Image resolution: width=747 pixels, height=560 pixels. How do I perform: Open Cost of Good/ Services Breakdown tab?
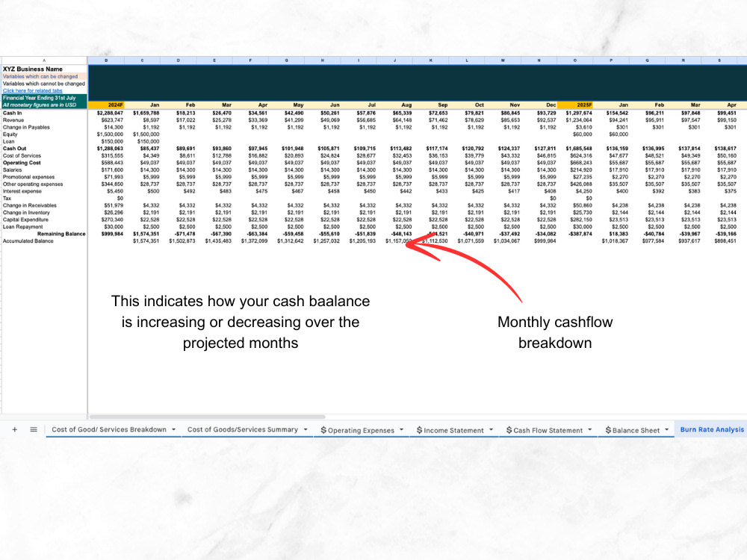click(x=109, y=429)
